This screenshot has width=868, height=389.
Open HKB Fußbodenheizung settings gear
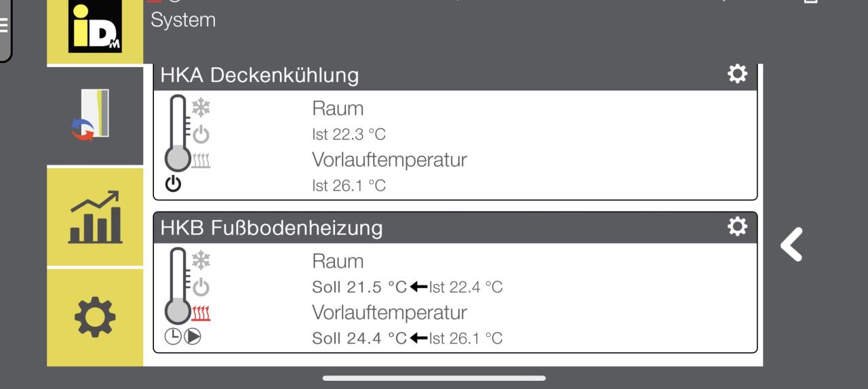point(737,226)
